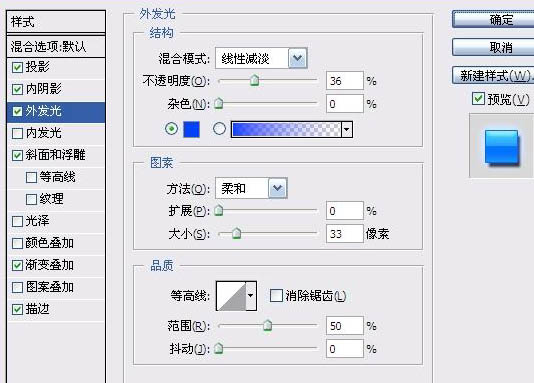Click the 扩展 spread slider handle
Viewport: 534px width, 383px height.
219,210
